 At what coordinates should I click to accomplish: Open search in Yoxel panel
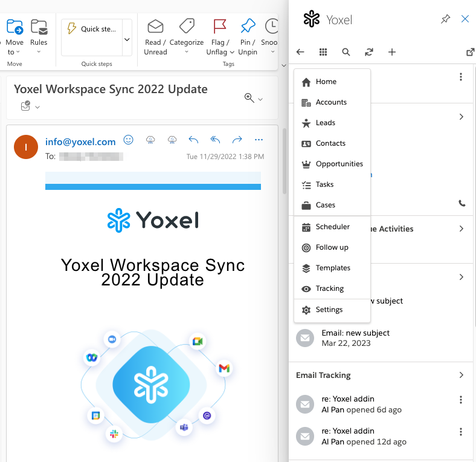pyautogui.click(x=346, y=52)
